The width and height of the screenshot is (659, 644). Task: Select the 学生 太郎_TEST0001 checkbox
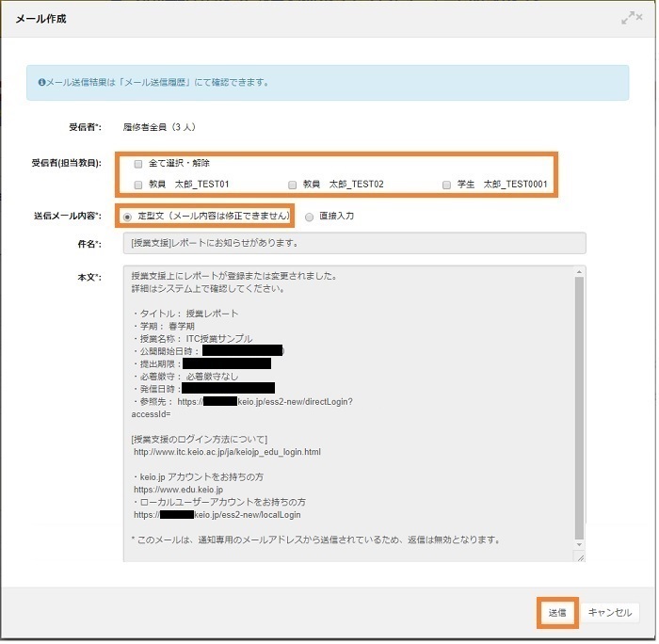tap(447, 185)
